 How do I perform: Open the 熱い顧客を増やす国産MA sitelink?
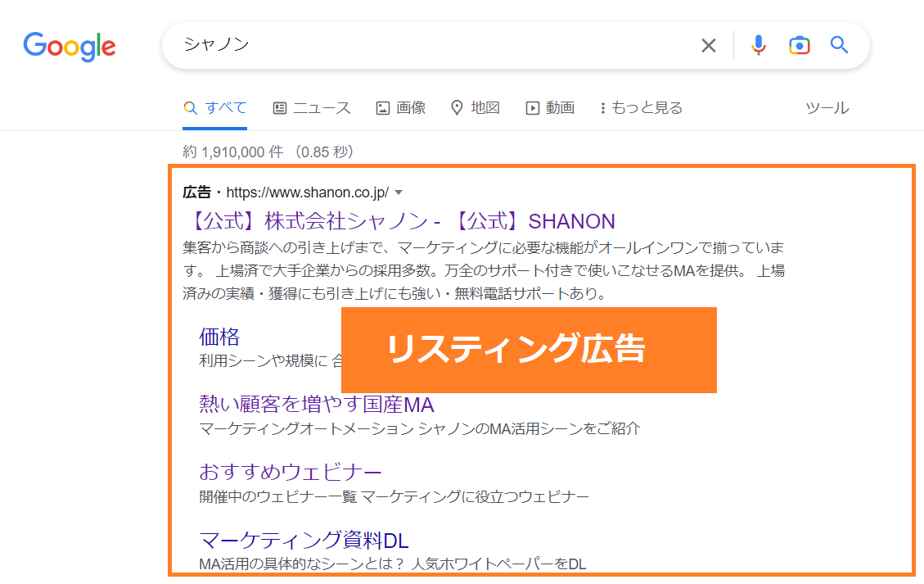pyautogui.click(x=317, y=404)
